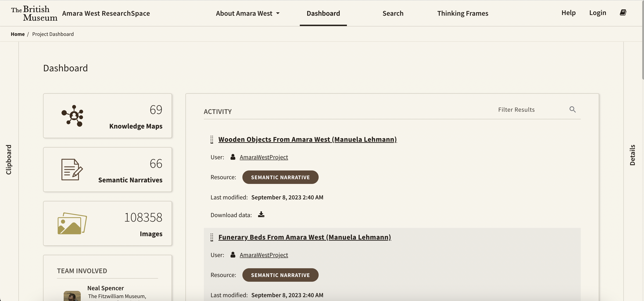The image size is (644, 301).
Task: Expand the About Amara West dropdown
Action: (x=248, y=13)
